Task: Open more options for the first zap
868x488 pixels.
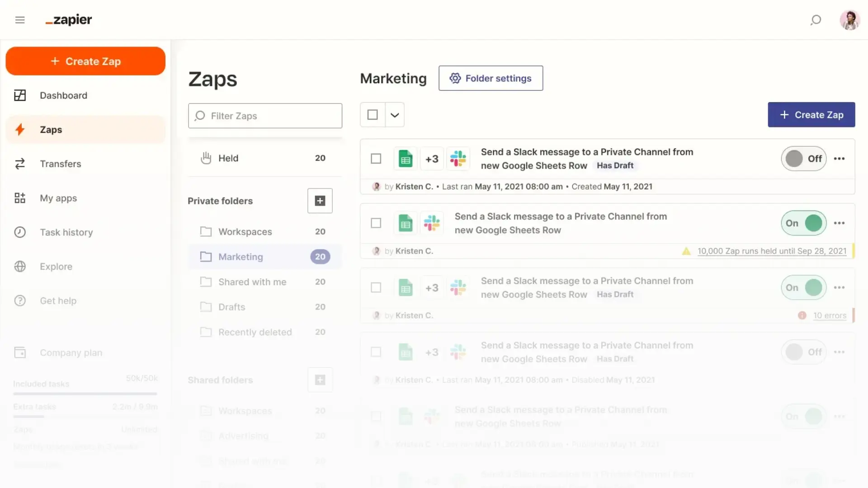Action: [840, 159]
